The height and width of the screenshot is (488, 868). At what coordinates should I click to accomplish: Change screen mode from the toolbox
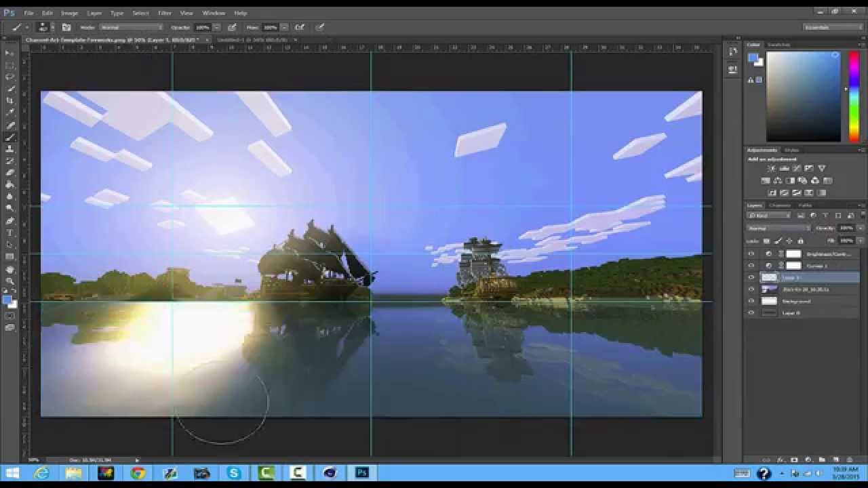point(9,328)
